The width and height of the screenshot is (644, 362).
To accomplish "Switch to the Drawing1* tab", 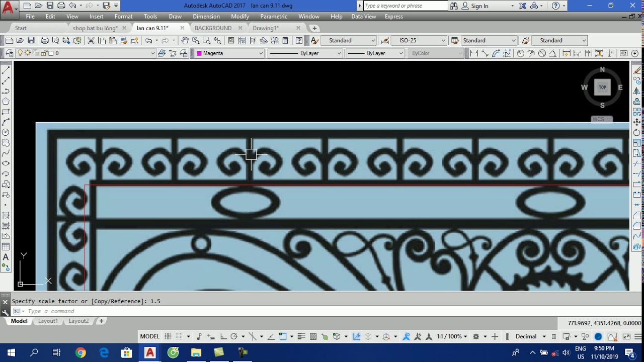I will coord(266,28).
